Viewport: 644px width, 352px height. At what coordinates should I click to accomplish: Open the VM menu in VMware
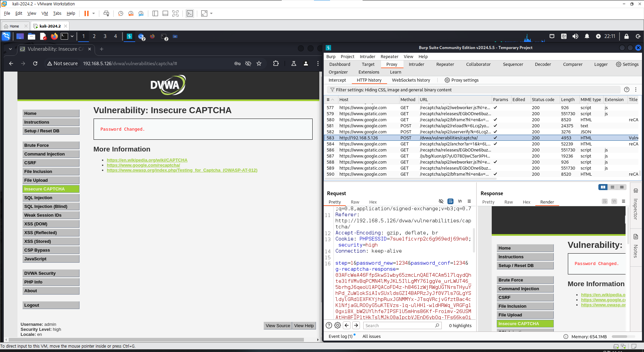[x=45, y=13]
